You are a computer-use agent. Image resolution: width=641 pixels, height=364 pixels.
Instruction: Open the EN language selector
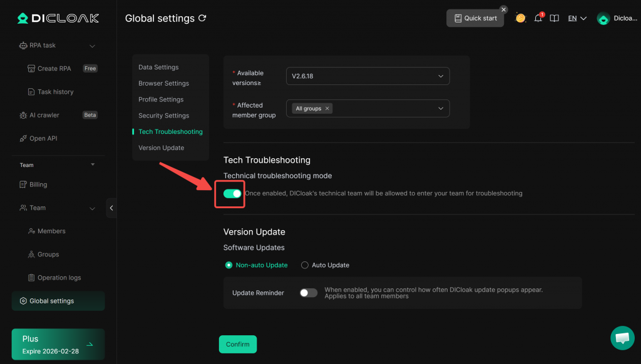coord(577,19)
